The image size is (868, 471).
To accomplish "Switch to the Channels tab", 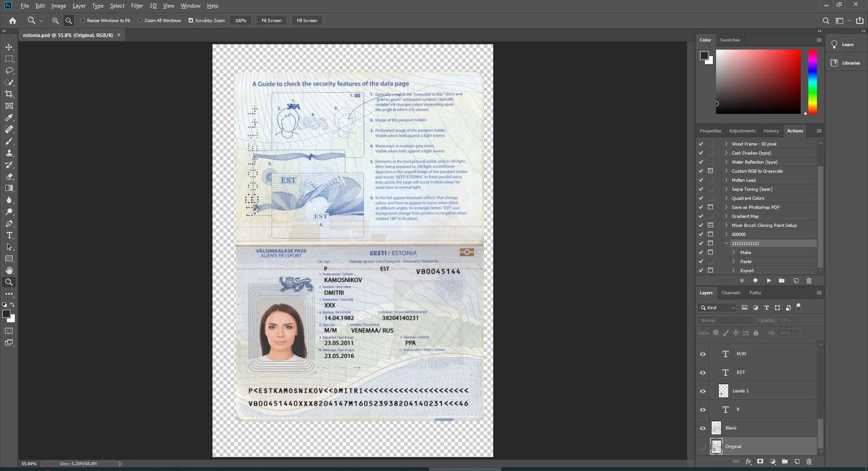I will (x=730, y=293).
